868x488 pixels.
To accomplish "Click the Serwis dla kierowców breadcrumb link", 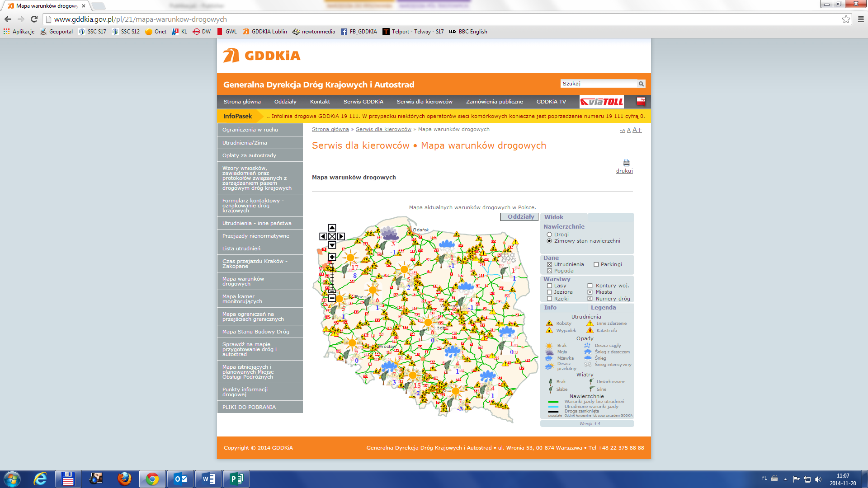I will click(383, 129).
